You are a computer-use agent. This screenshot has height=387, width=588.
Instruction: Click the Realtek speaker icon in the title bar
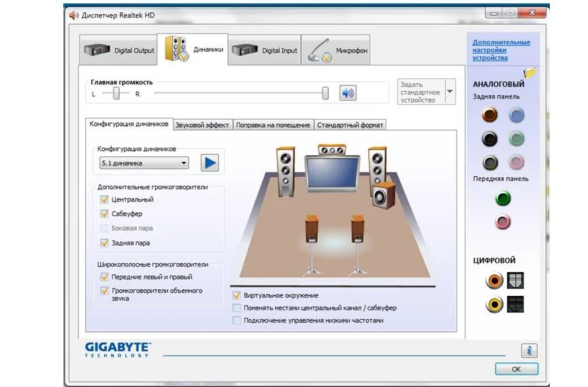(x=74, y=16)
